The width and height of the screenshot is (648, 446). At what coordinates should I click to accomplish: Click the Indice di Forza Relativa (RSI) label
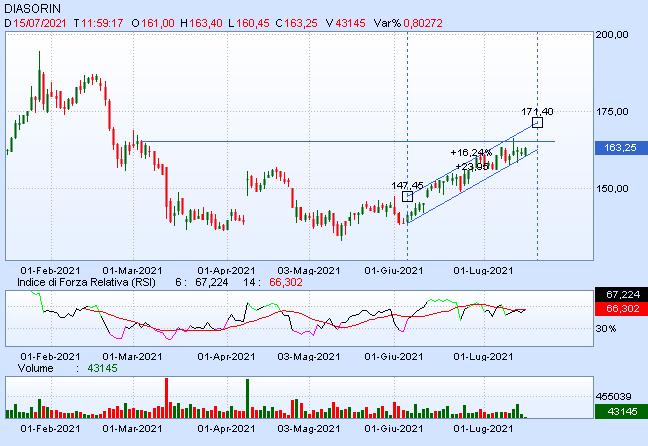click(86, 282)
